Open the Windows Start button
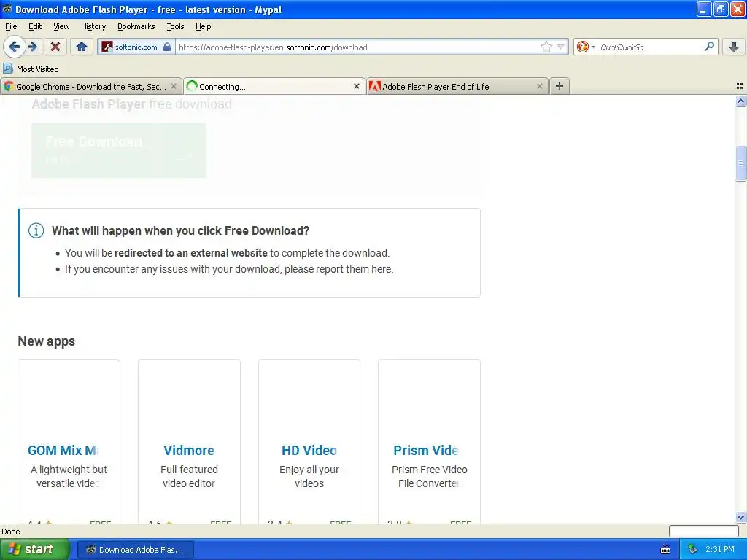The height and width of the screenshot is (560, 747). pos(34,549)
